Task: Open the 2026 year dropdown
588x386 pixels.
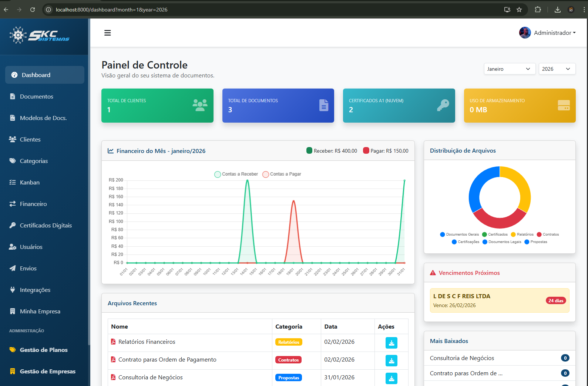Action: click(x=557, y=69)
